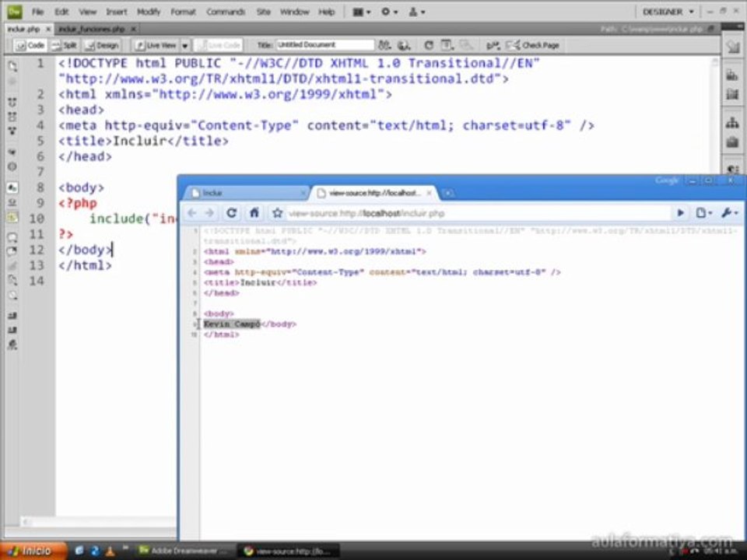Open Chrome's wrench settings menu
Screen dimensions: 747x560
click(729, 213)
